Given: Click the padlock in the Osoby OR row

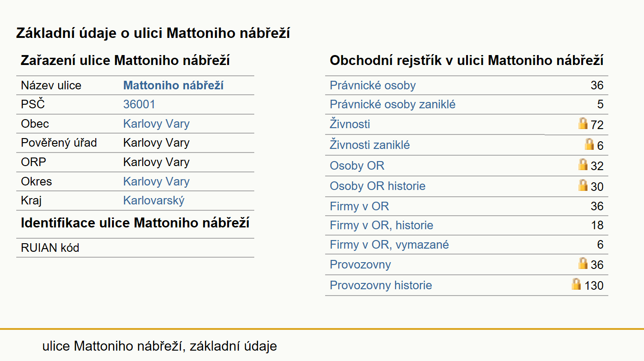Looking at the screenshot, I should [x=583, y=164].
